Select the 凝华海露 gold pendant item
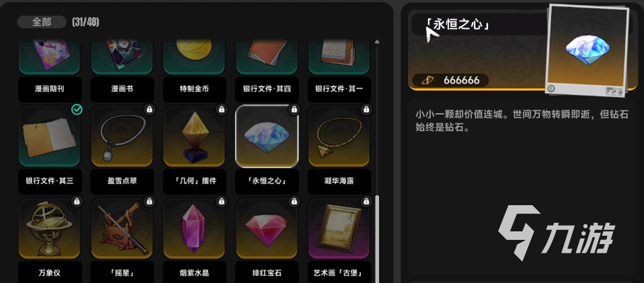Image resolution: width=644 pixels, height=283 pixels. click(339, 137)
